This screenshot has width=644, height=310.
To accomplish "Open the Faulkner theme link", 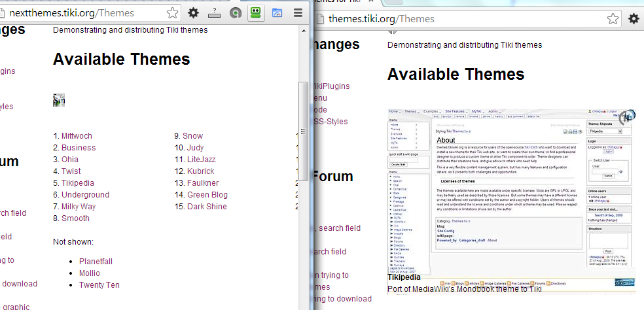I will 203,183.
